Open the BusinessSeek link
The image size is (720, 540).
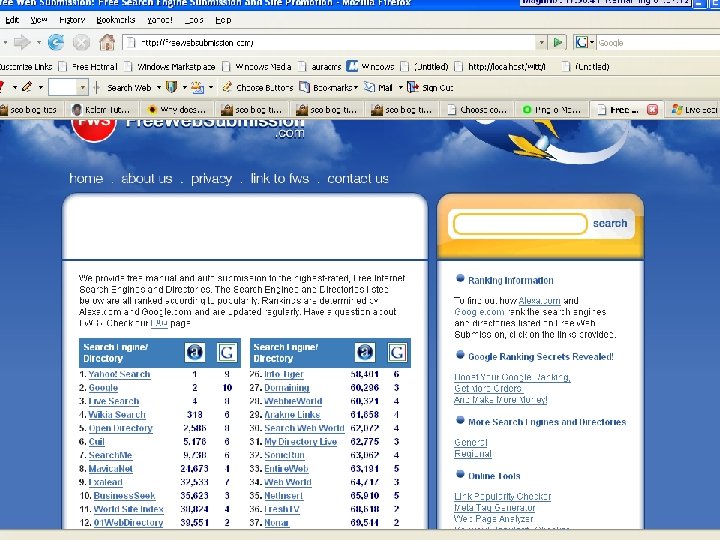[x=124, y=495]
